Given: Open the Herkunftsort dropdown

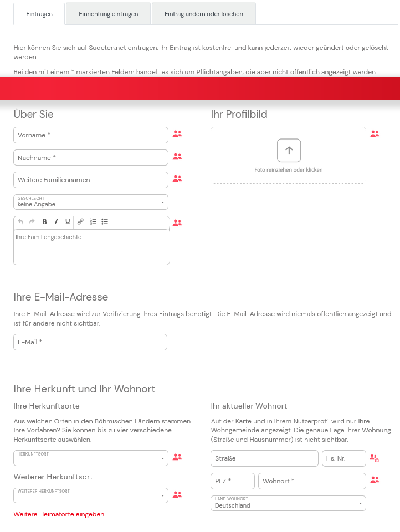Looking at the screenshot, I should (x=91, y=458).
